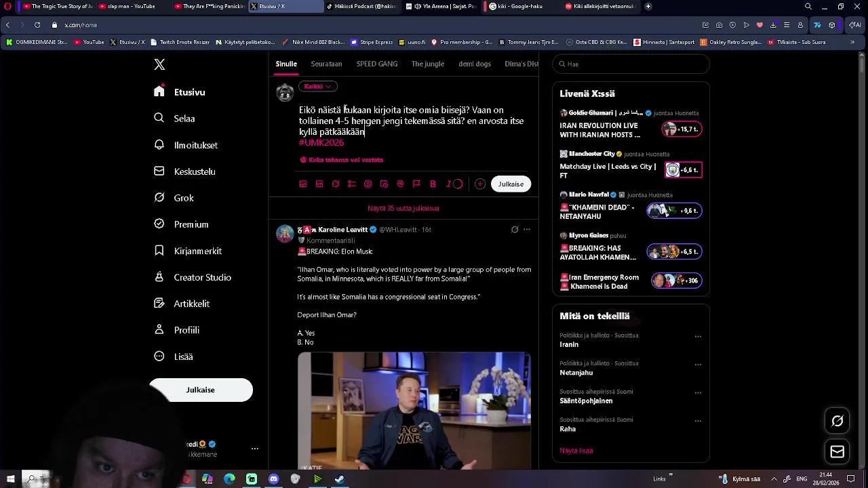Open Etusivu home in sidebar
Screen dimensions: 868x488
click(180, 92)
